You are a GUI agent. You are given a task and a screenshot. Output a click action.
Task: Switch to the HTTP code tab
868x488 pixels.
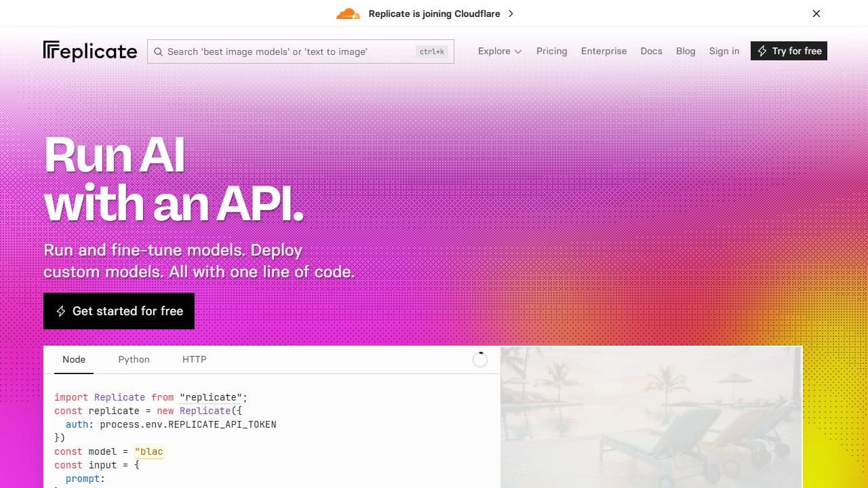pos(194,359)
